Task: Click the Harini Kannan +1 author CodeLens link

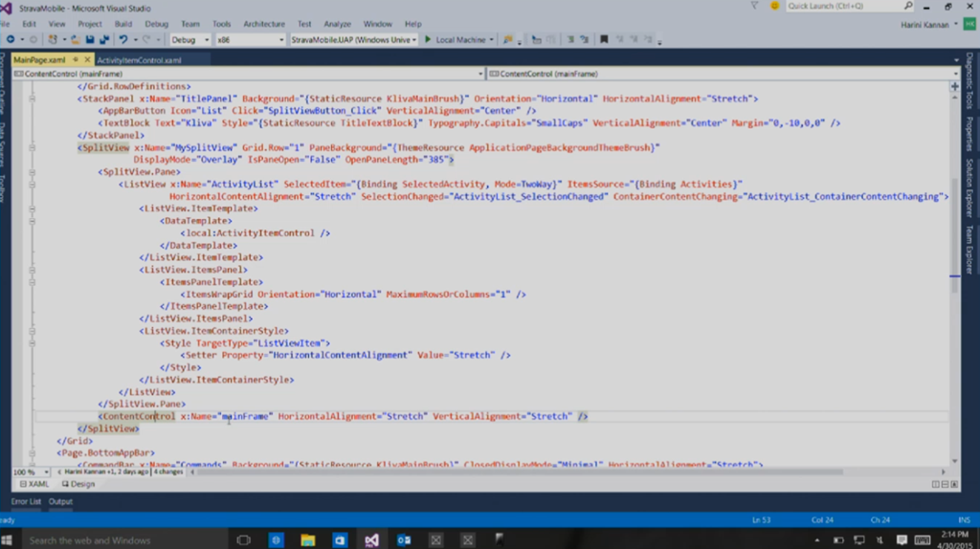Action: pyautogui.click(x=105, y=472)
